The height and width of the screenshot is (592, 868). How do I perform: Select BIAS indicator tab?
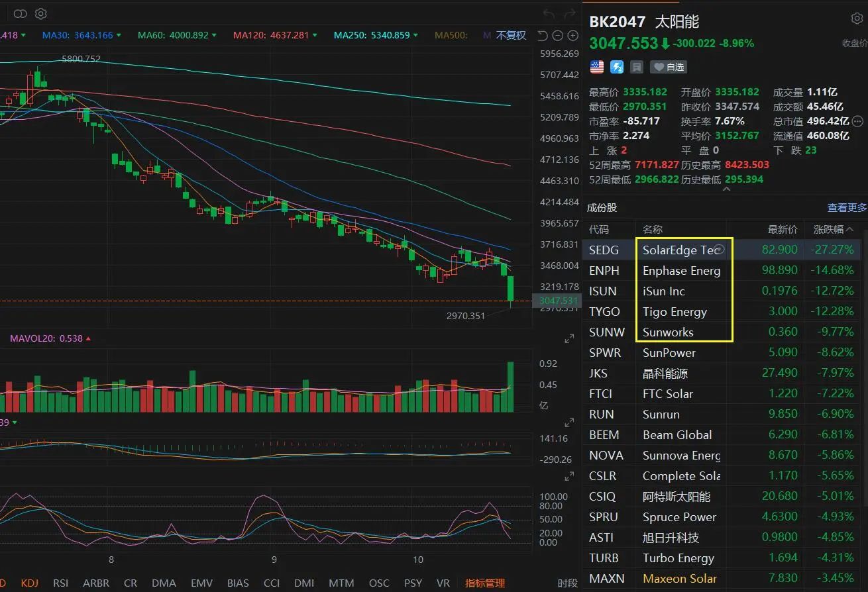point(238,583)
